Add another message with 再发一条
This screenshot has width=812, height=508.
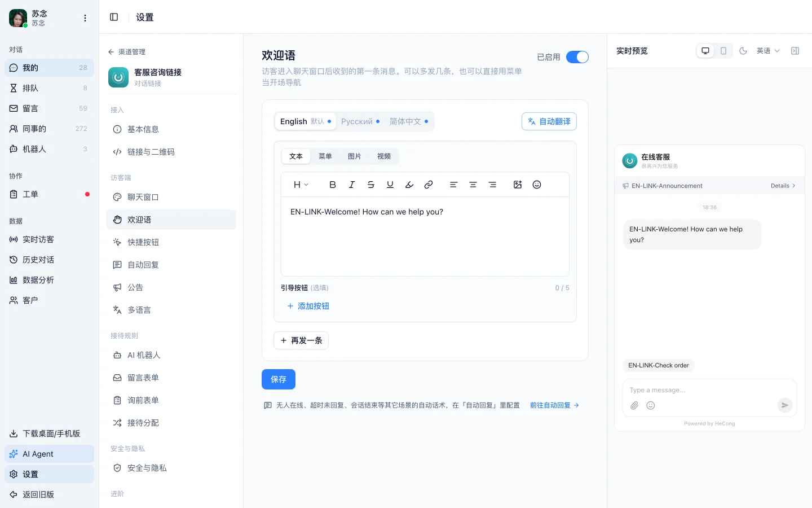tap(301, 340)
